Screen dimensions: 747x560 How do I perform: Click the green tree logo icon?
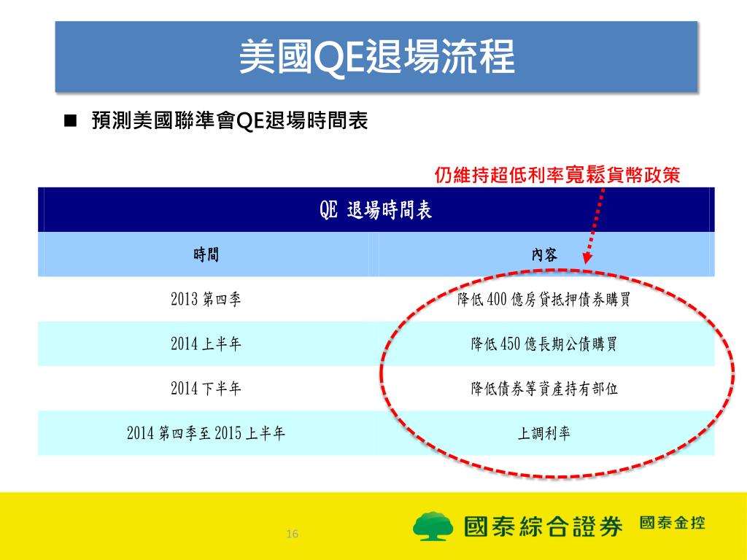pos(433,526)
